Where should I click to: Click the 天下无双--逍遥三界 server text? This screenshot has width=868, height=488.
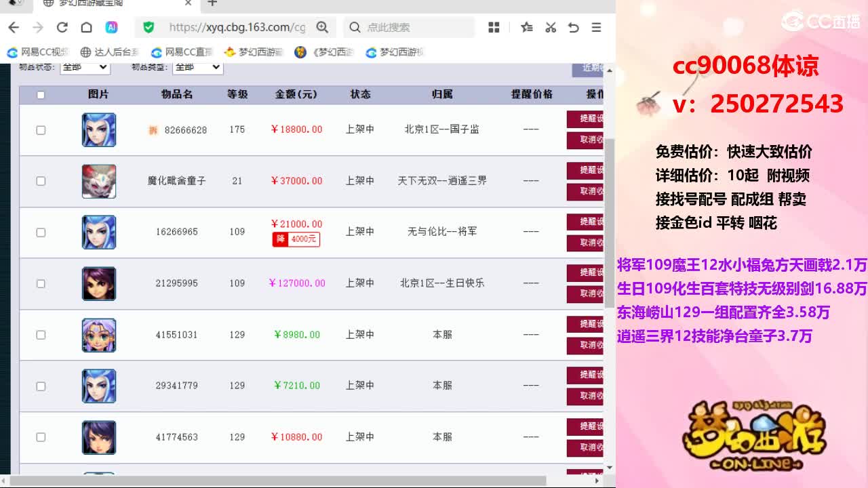[x=442, y=181]
